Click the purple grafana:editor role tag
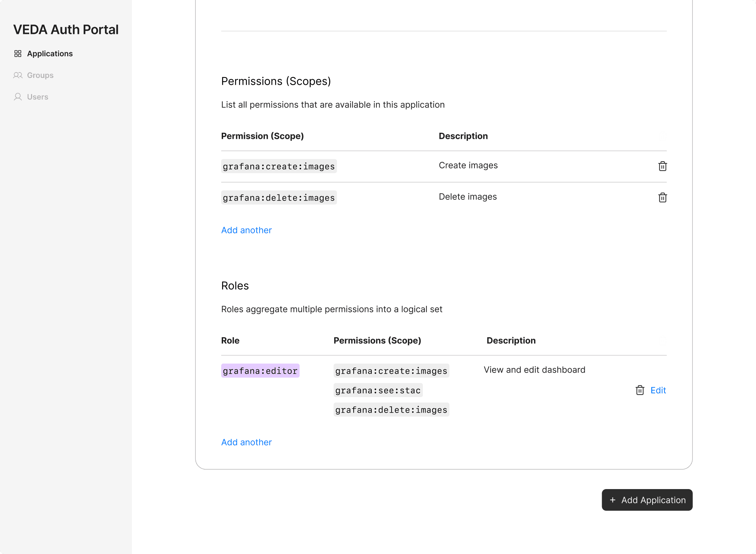This screenshot has width=756, height=554. 260,371
